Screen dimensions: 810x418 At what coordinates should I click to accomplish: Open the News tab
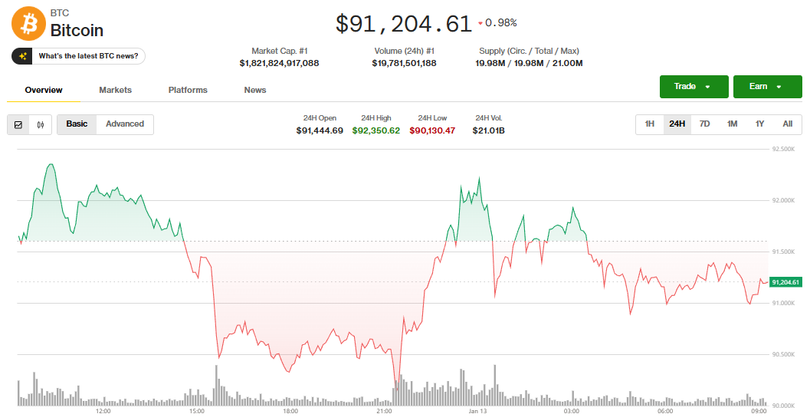[255, 90]
